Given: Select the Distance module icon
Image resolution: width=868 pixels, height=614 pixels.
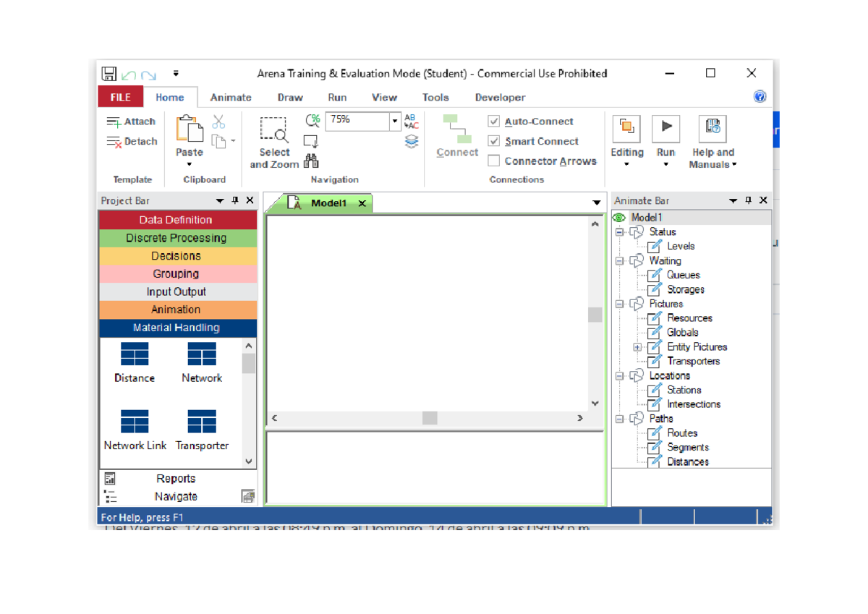Looking at the screenshot, I should pyautogui.click(x=135, y=354).
